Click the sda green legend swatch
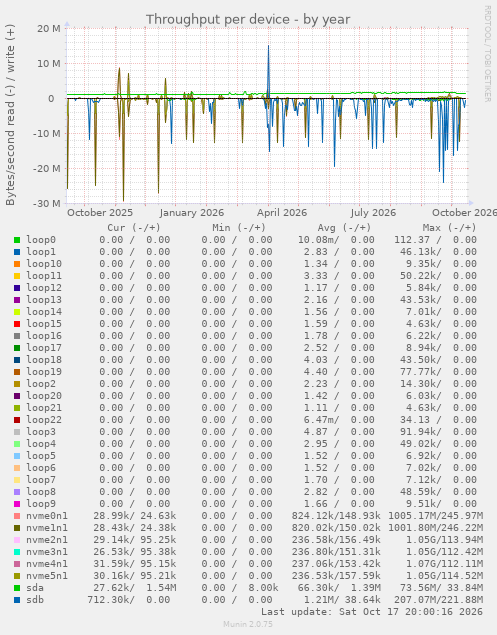 pyautogui.click(x=17, y=588)
